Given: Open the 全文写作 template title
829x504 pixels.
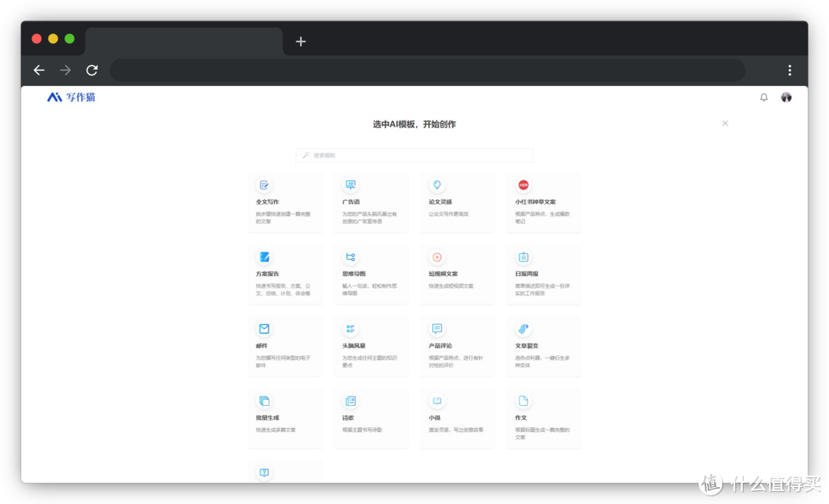Looking at the screenshot, I should pyautogui.click(x=268, y=202).
